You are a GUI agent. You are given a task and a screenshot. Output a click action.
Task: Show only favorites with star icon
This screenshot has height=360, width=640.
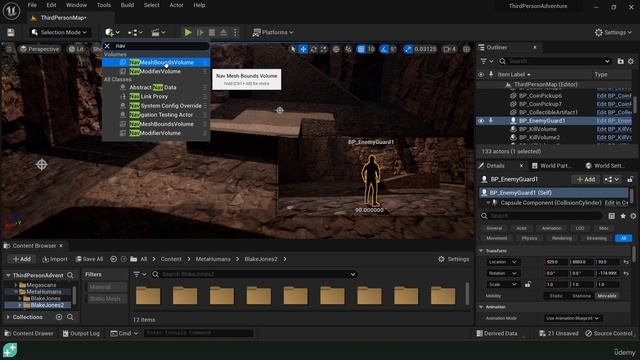623,216
